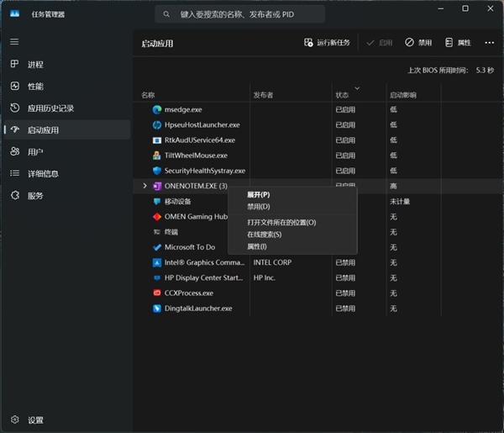This screenshot has width=504, height=433.
Task: Click the 属性 toolbar button
Action: click(458, 42)
